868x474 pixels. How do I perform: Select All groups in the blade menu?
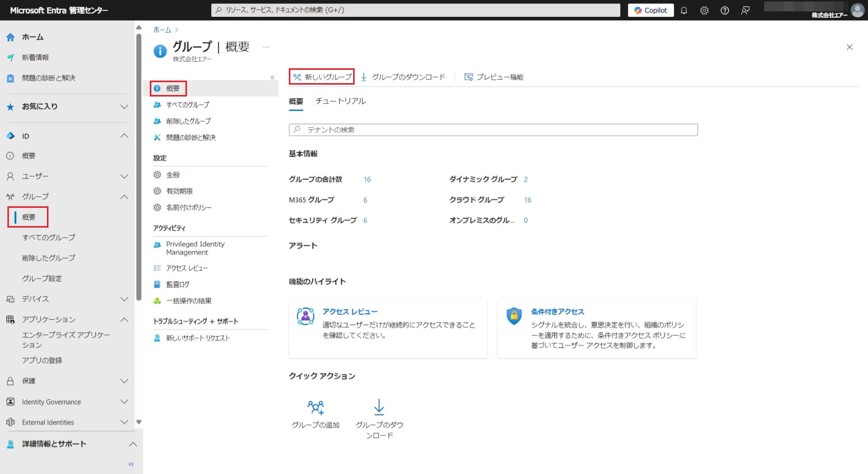point(187,105)
